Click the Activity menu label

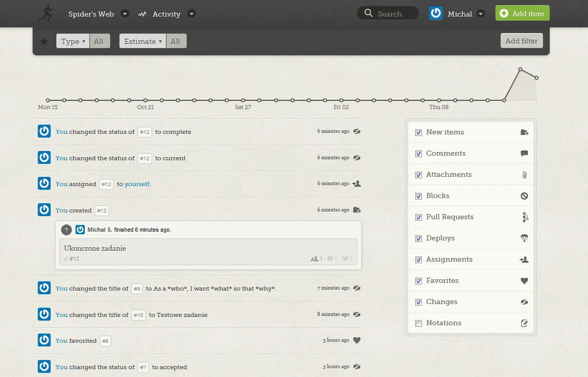pyautogui.click(x=167, y=14)
